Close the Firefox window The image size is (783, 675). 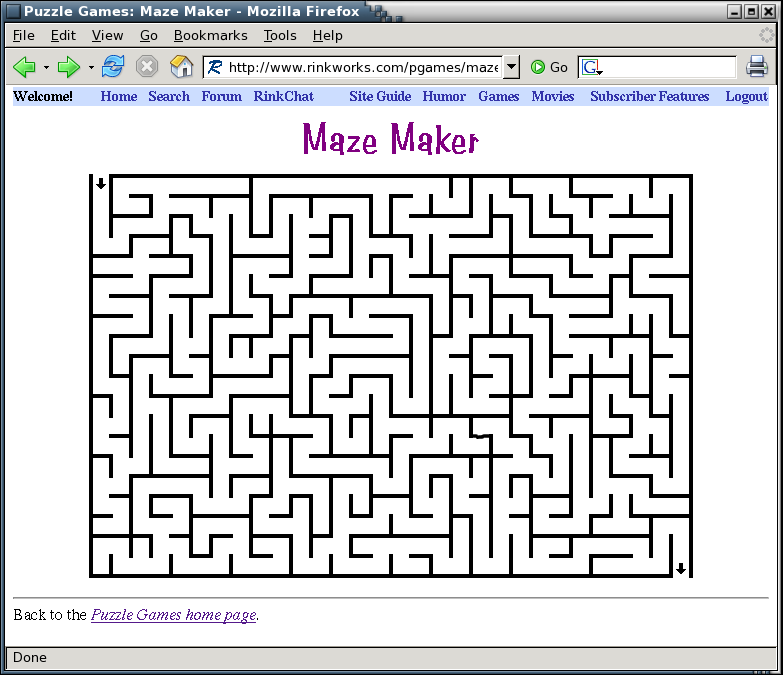pyautogui.click(x=768, y=11)
